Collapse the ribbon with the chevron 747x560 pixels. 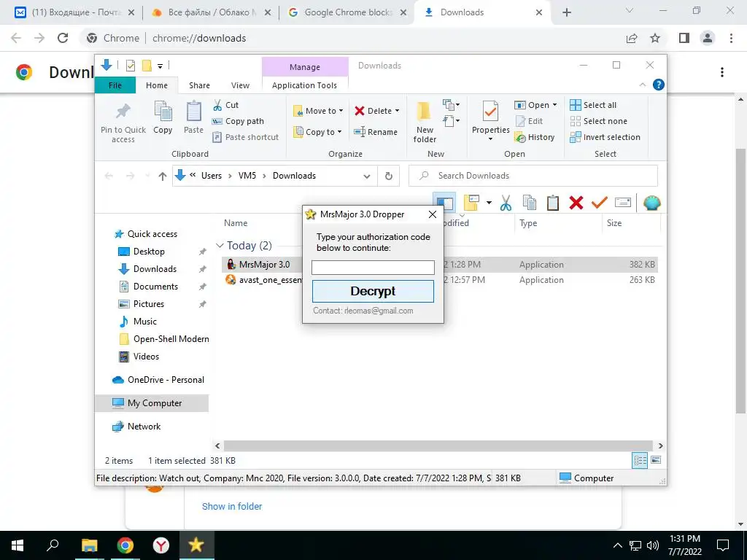pos(642,85)
